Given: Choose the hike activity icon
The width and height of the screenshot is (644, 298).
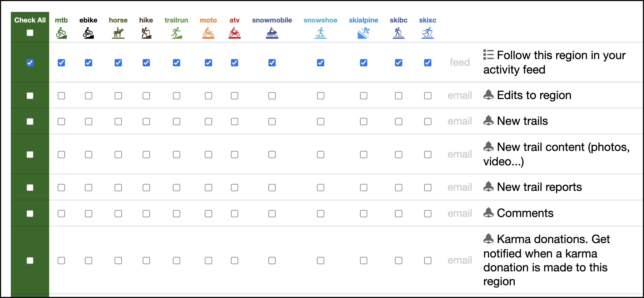Looking at the screenshot, I should (146, 33).
